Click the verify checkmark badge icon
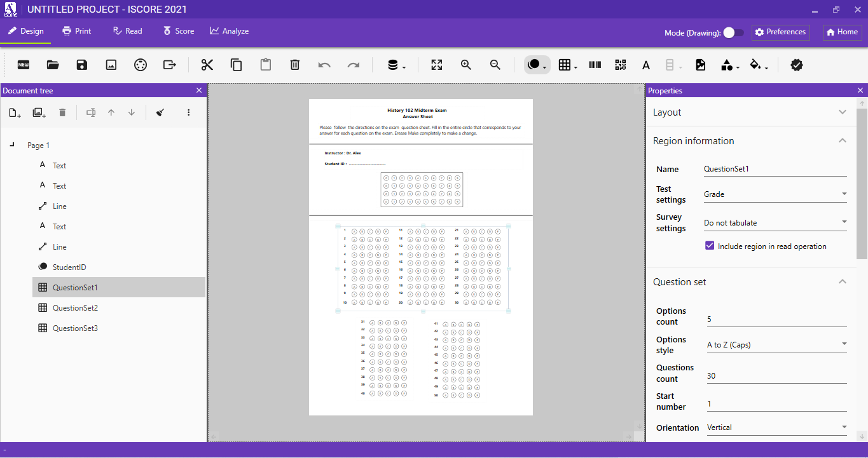 click(797, 65)
